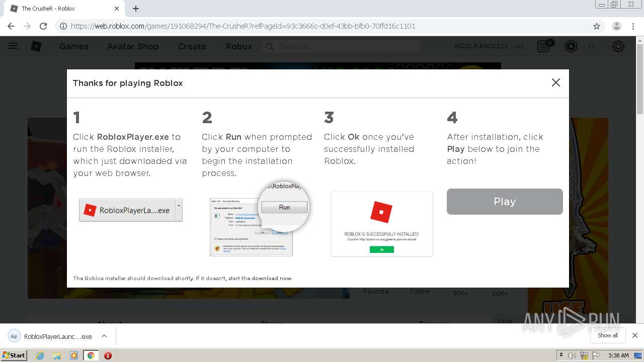Go back in browser history
Image resolution: width=644 pixels, height=362 pixels.
[11, 26]
